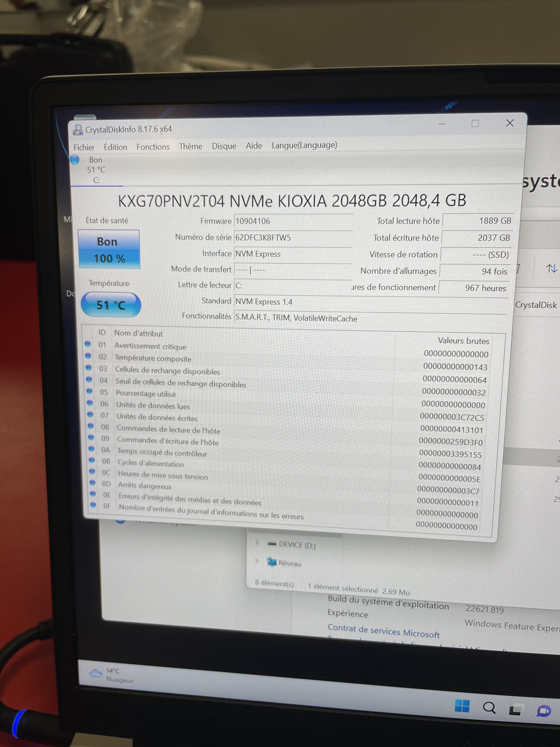Click the CrystalDiskInfo title bar app icon

(x=78, y=130)
